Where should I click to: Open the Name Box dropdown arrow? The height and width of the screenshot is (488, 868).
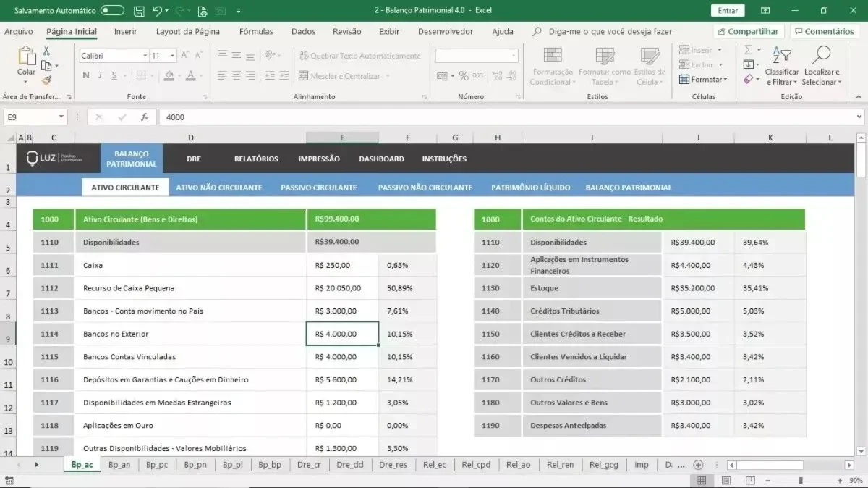pos(61,117)
